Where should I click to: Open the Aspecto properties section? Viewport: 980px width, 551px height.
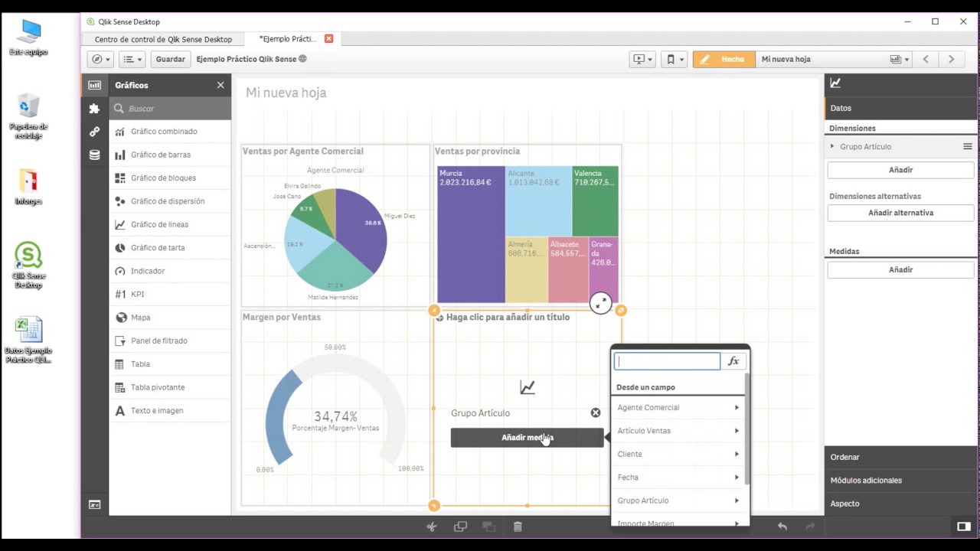(900, 504)
